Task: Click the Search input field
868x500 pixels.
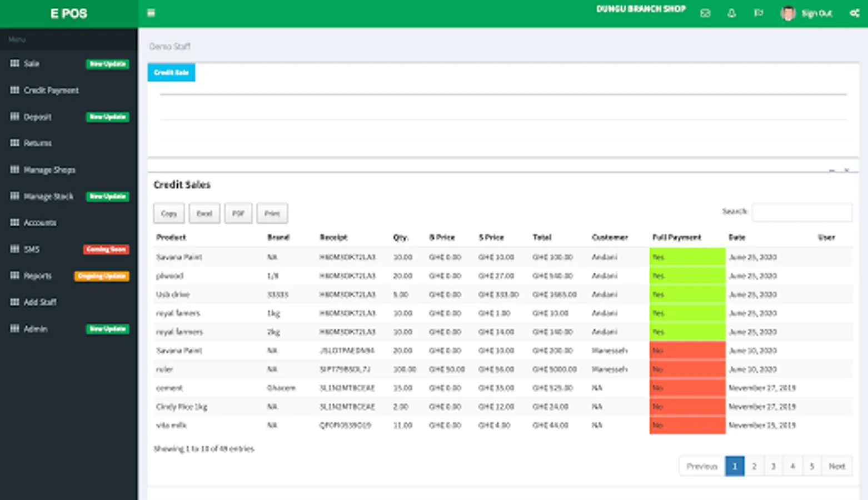Action: [801, 212]
